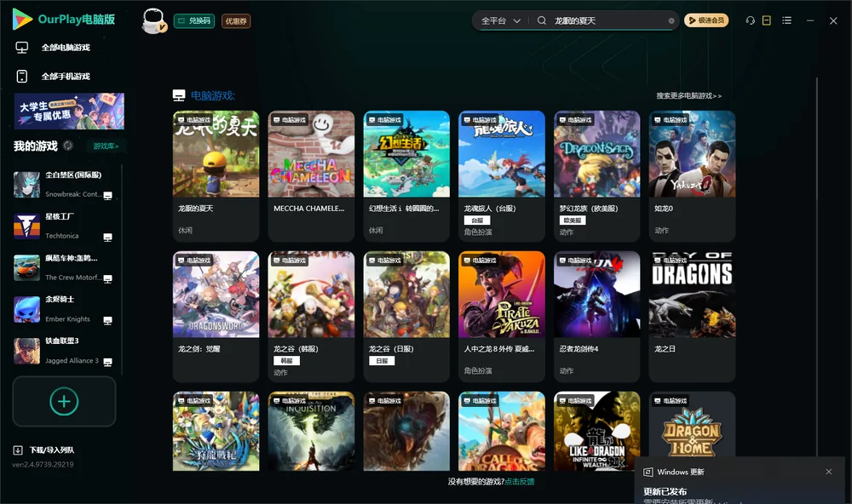
Task: Click the 欧美服 tag on 梦幻龙族
Action: 573,220
